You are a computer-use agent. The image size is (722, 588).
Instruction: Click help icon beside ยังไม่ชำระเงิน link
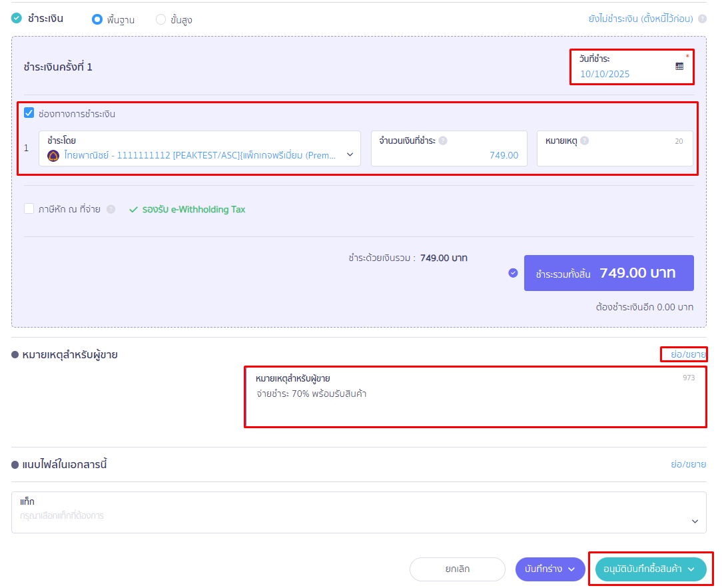[x=702, y=19]
